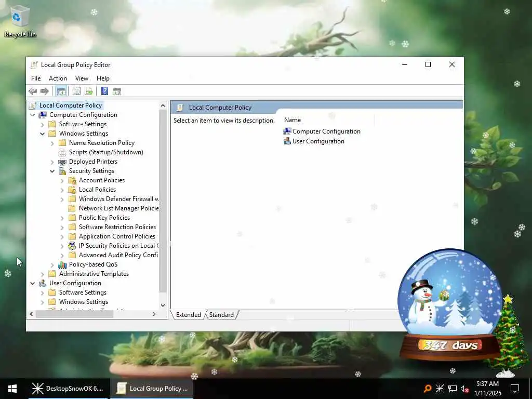Collapse the Computer Configuration node
The height and width of the screenshot is (399, 532).
(x=33, y=115)
